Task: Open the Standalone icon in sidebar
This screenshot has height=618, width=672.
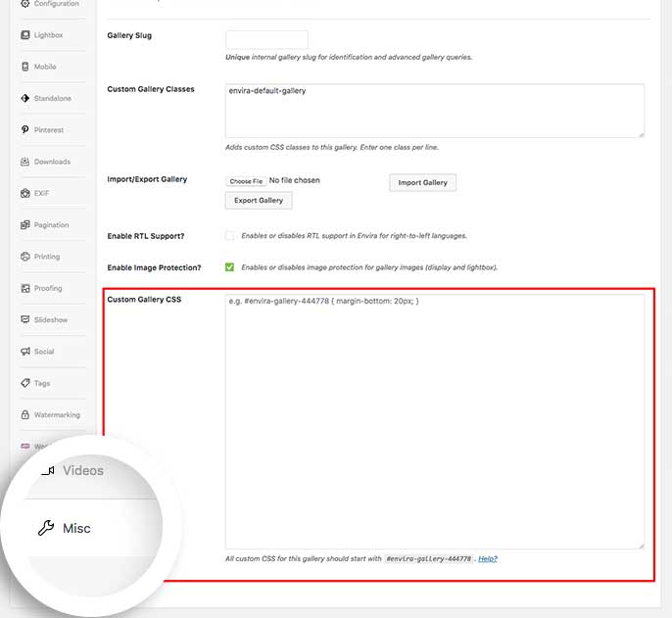Action: point(24,98)
